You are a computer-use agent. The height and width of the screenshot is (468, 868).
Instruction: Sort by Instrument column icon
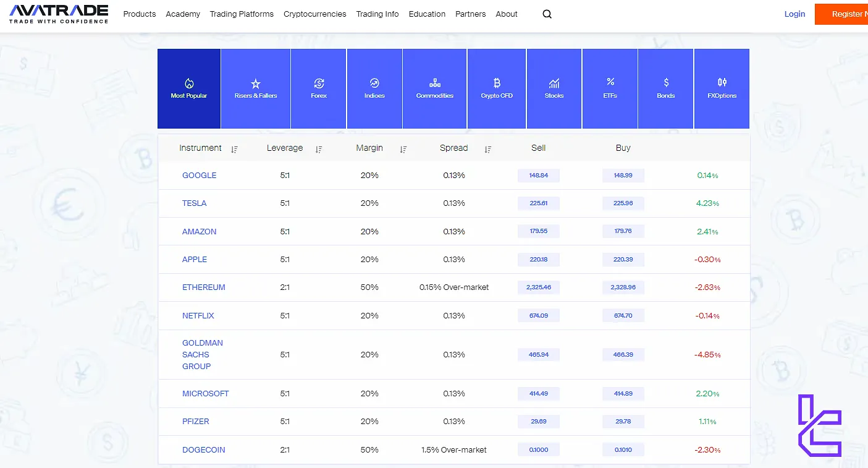click(234, 149)
